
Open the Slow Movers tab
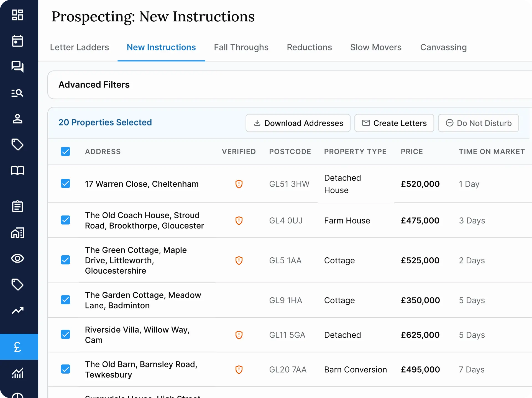[376, 47]
